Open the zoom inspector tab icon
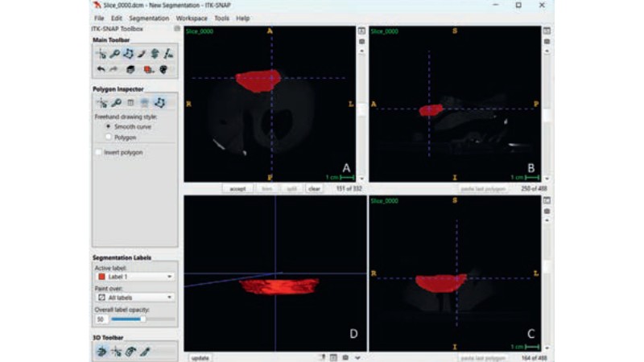 [116, 103]
